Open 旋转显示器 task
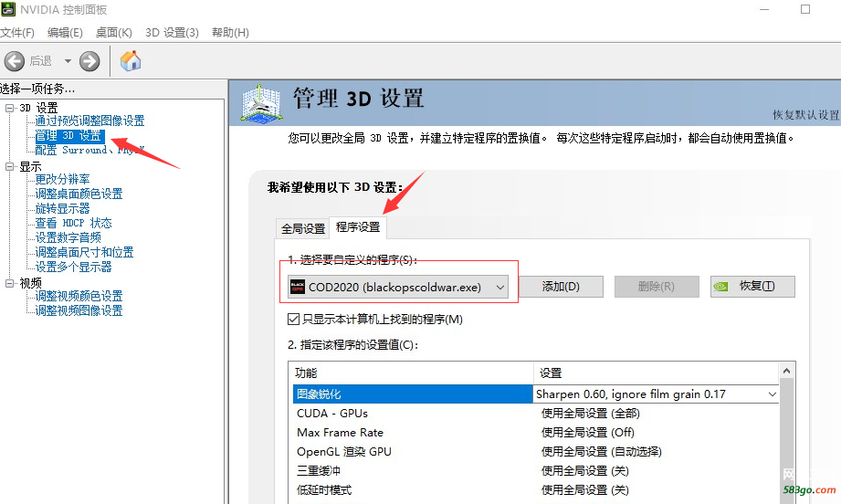The width and height of the screenshot is (841, 504). point(62,208)
